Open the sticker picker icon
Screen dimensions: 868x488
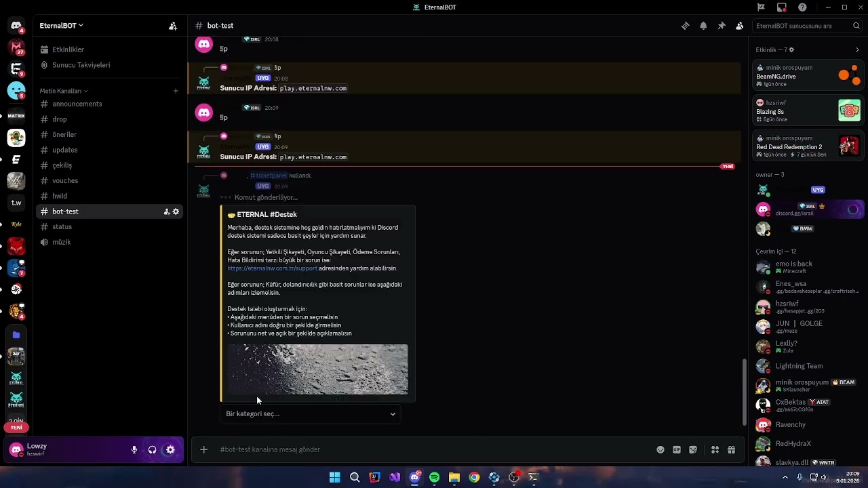click(693, 449)
